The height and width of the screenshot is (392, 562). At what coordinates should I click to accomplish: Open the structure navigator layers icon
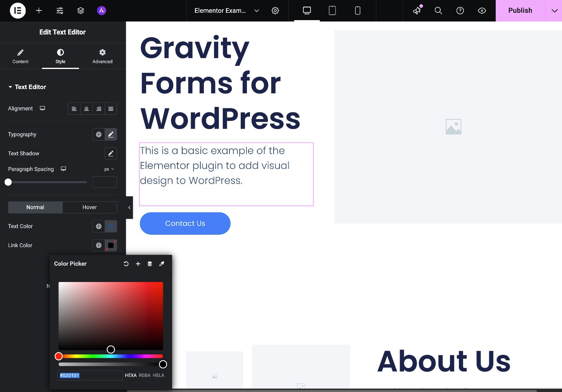(x=81, y=10)
